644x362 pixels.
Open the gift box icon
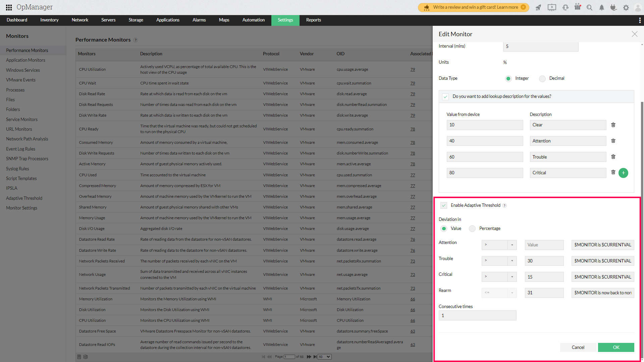[x=578, y=7]
